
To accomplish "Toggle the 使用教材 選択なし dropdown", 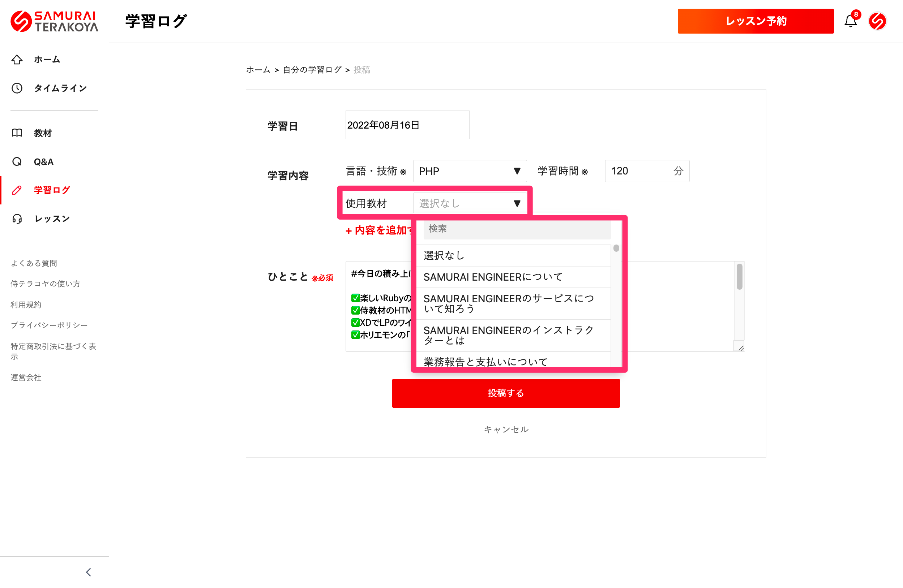I will (x=469, y=204).
